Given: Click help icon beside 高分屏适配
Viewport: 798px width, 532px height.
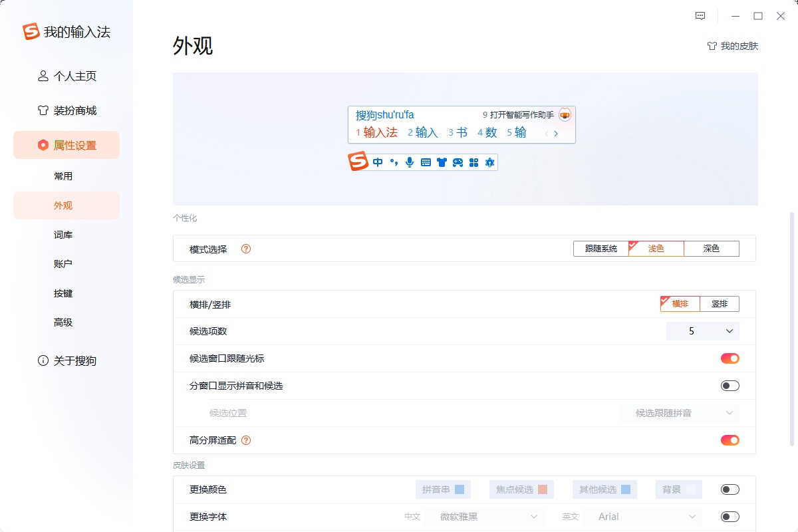Looking at the screenshot, I should 246,440.
